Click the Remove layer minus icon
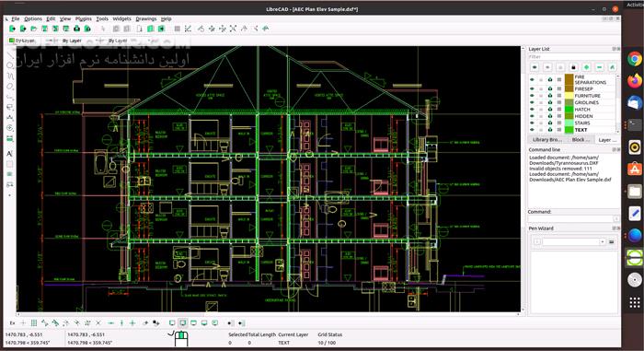Viewport: 644px width, 351px height. tap(599, 67)
